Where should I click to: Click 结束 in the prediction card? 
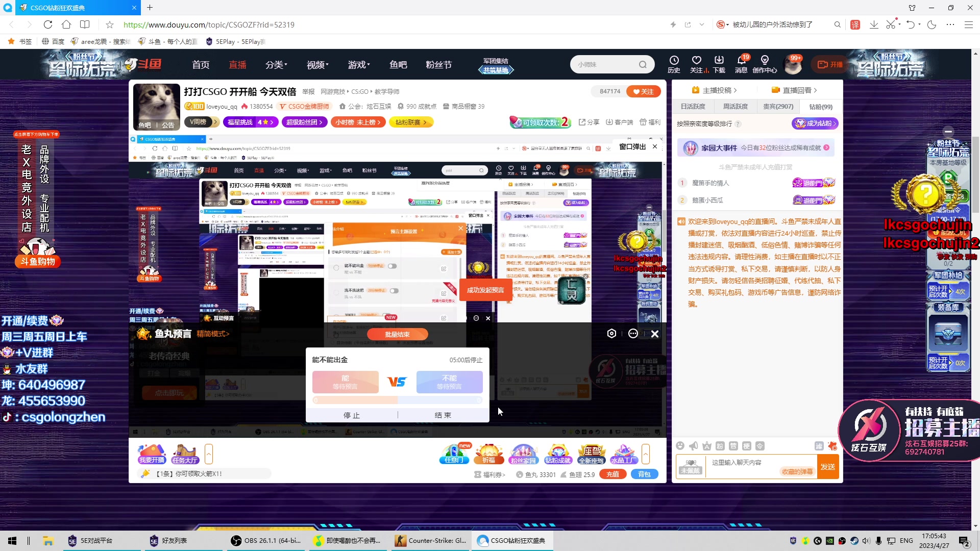[x=443, y=415]
